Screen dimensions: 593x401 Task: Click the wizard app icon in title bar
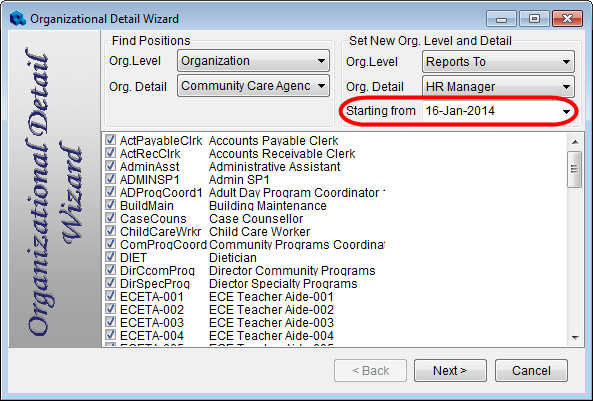(17, 19)
